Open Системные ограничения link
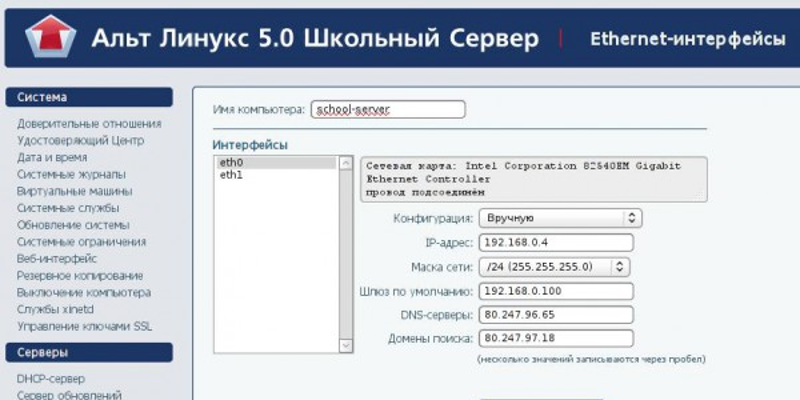Screen dimensions: 800x400 coord(82,242)
